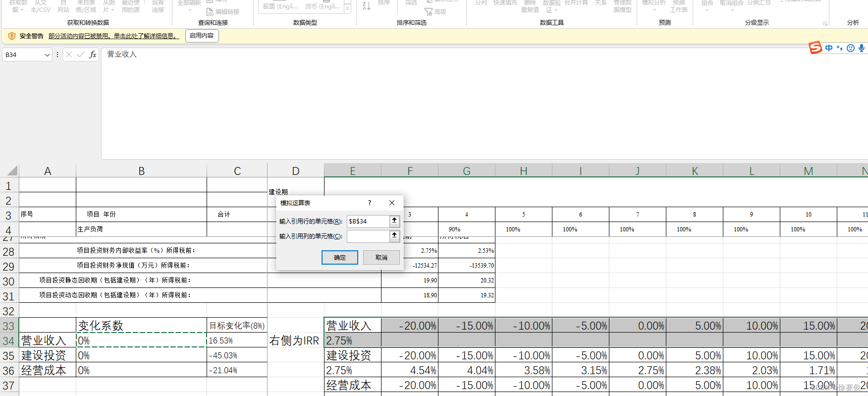Click the Sogou microphone voice input icon

(862, 48)
